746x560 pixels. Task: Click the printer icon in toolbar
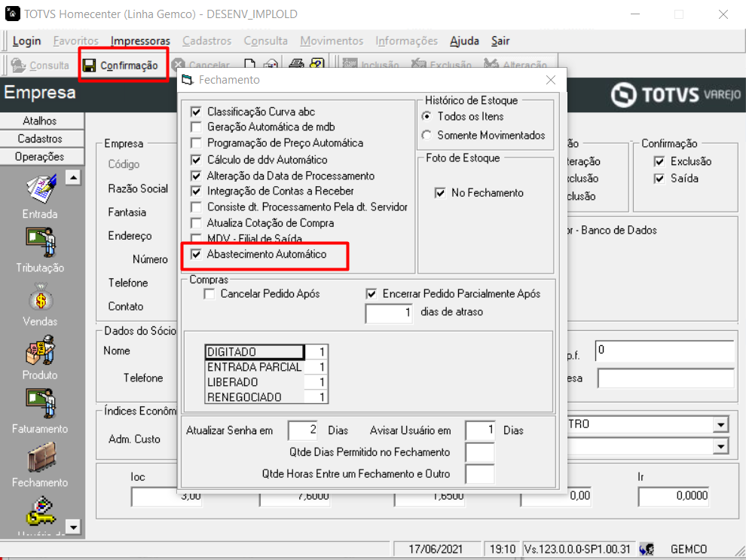(x=296, y=64)
